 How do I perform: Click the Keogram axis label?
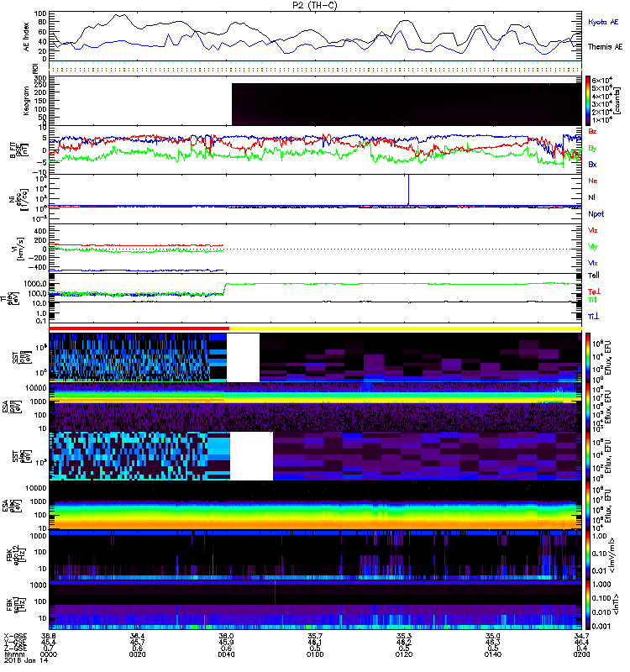click(26, 101)
